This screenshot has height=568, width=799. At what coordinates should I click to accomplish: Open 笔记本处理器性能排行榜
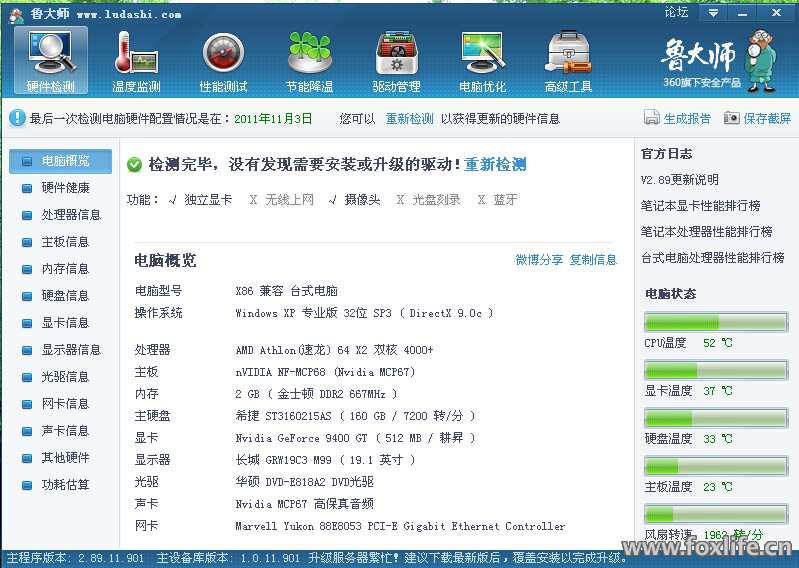pos(706,232)
